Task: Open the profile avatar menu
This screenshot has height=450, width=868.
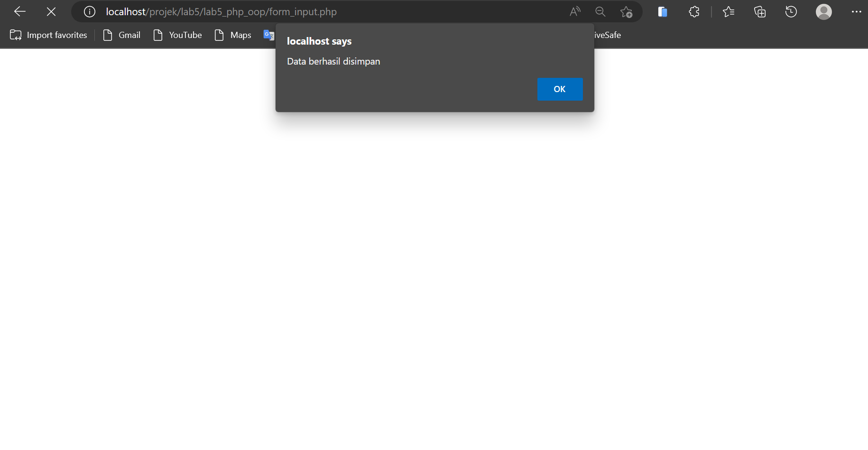Action: pos(824,11)
